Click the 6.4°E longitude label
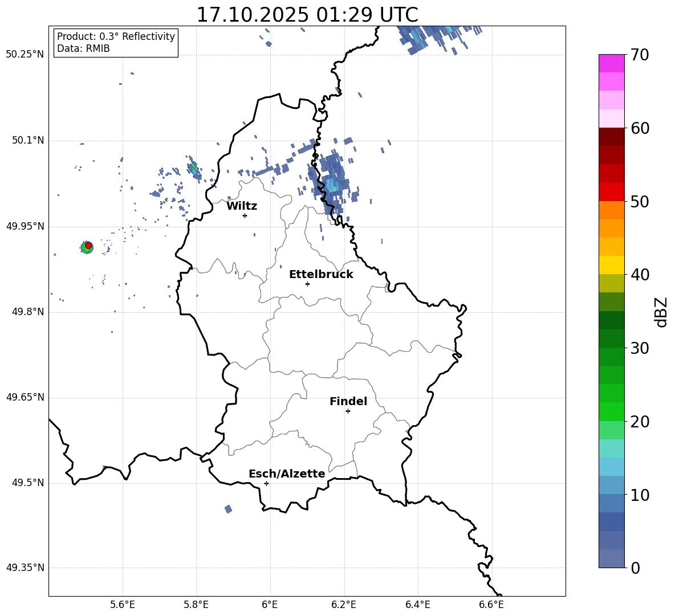Image resolution: width=675 pixels, height=616 pixels. coord(417,605)
